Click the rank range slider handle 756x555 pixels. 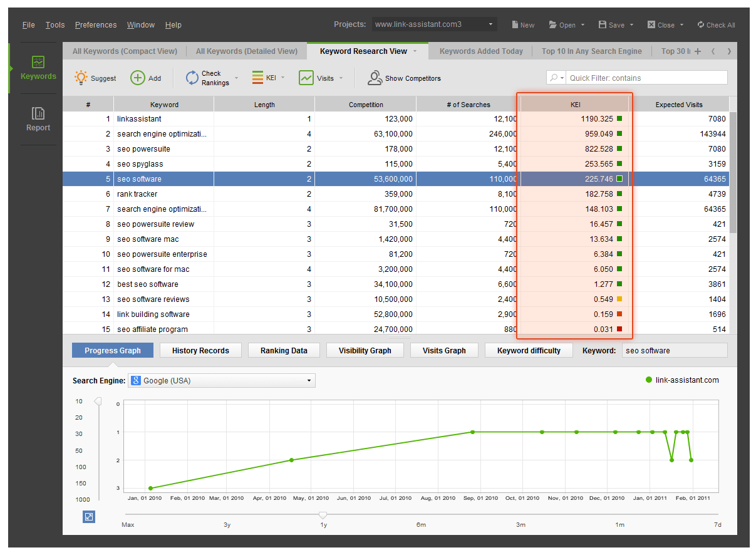coord(98,402)
